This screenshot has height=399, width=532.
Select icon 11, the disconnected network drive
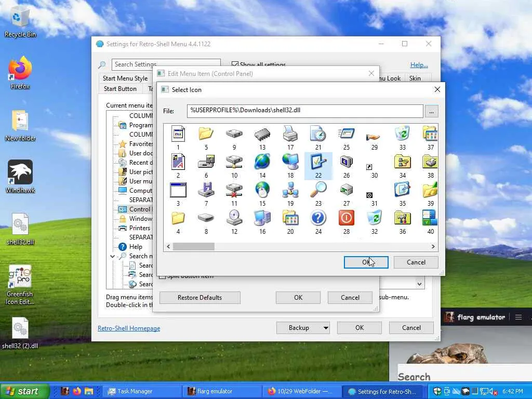[x=234, y=190]
